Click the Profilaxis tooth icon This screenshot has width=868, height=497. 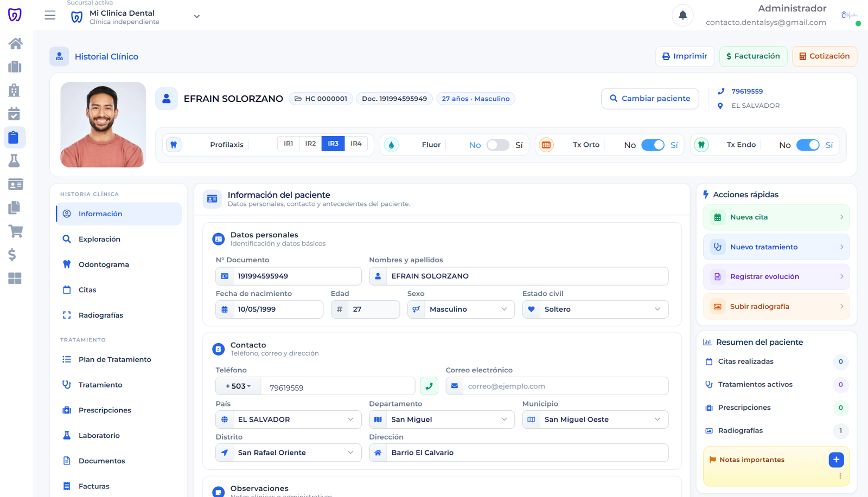point(174,145)
